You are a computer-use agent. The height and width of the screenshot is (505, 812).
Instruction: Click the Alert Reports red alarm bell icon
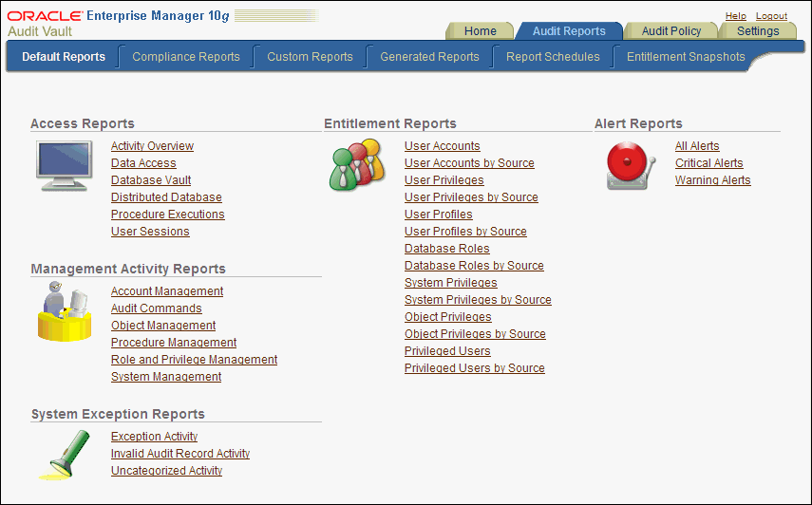tap(631, 165)
